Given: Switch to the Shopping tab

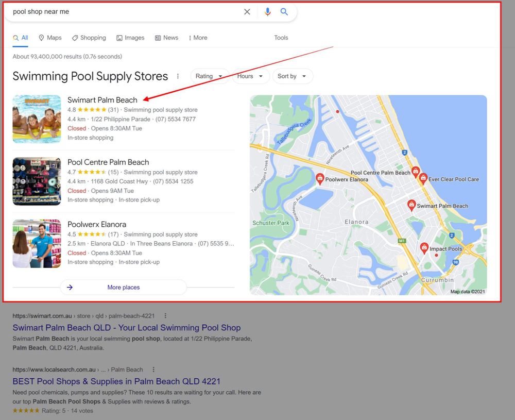Looking at the screenshot, I should click(89, 38).
